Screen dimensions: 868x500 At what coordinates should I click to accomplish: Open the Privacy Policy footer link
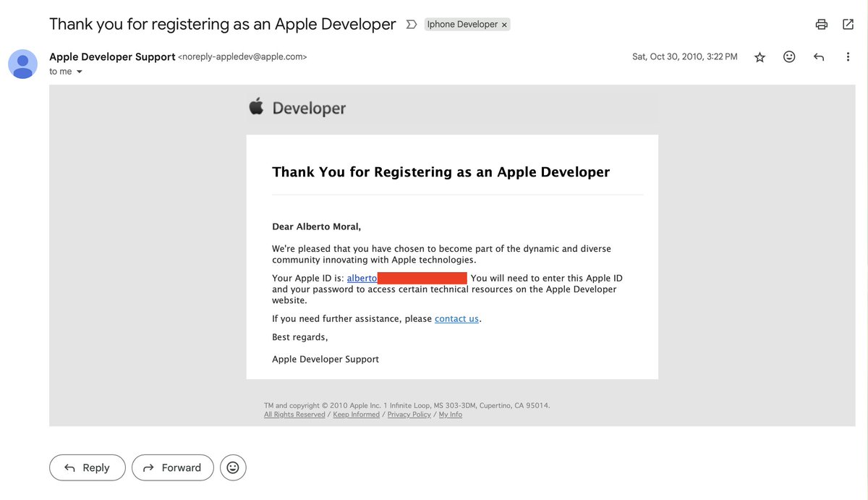coord(409,415)
